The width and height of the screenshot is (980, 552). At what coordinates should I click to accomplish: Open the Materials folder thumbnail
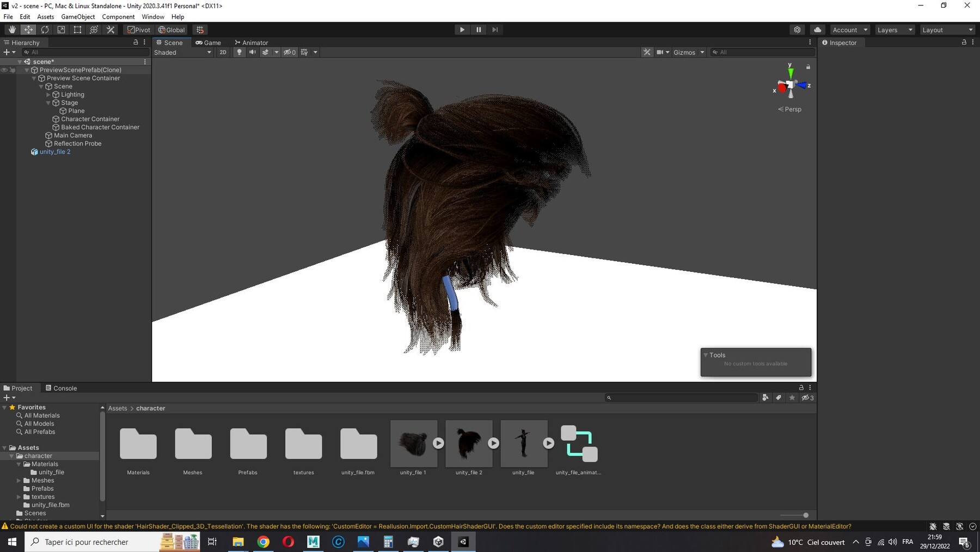coord(138,444)
